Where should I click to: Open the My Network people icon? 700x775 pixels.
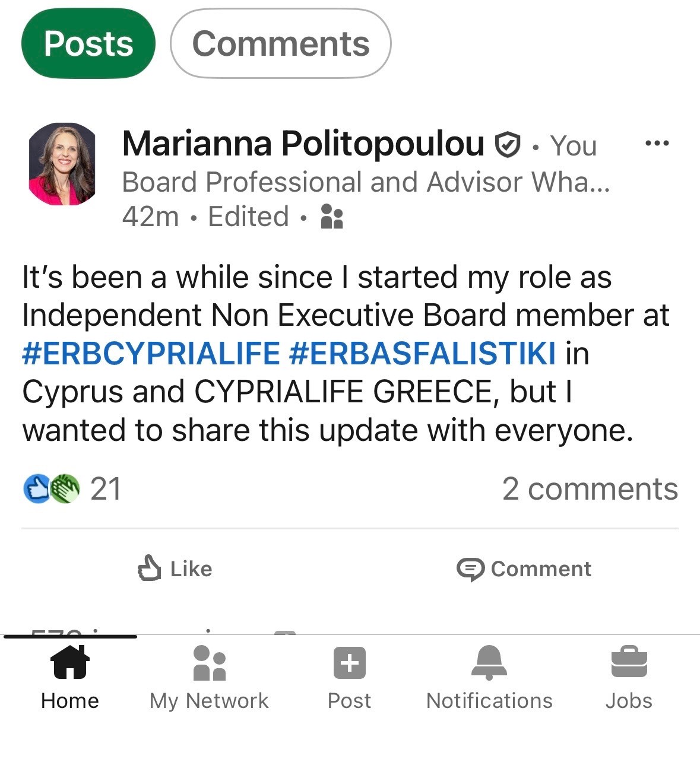[x=210, y=663]
